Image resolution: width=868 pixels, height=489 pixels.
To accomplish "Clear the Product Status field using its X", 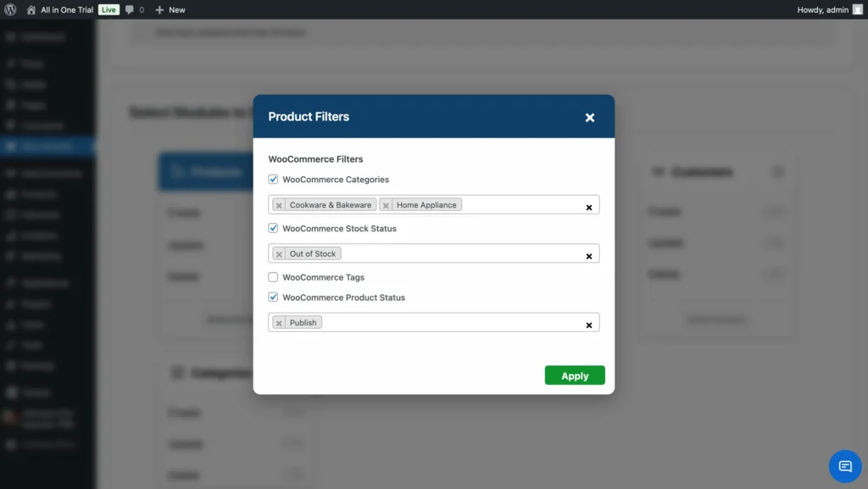I will [x=589, y=322].
